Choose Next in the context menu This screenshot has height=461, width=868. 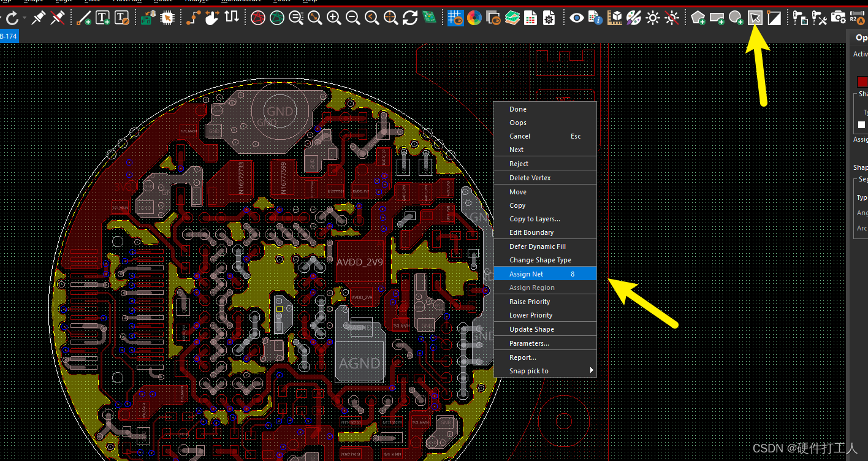tap(546, 150)
